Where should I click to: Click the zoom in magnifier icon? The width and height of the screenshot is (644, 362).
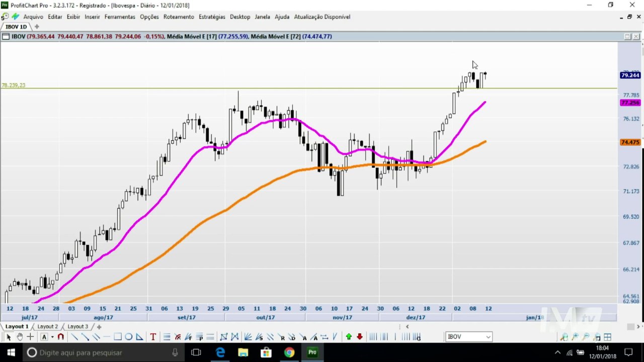pos(575,337)
